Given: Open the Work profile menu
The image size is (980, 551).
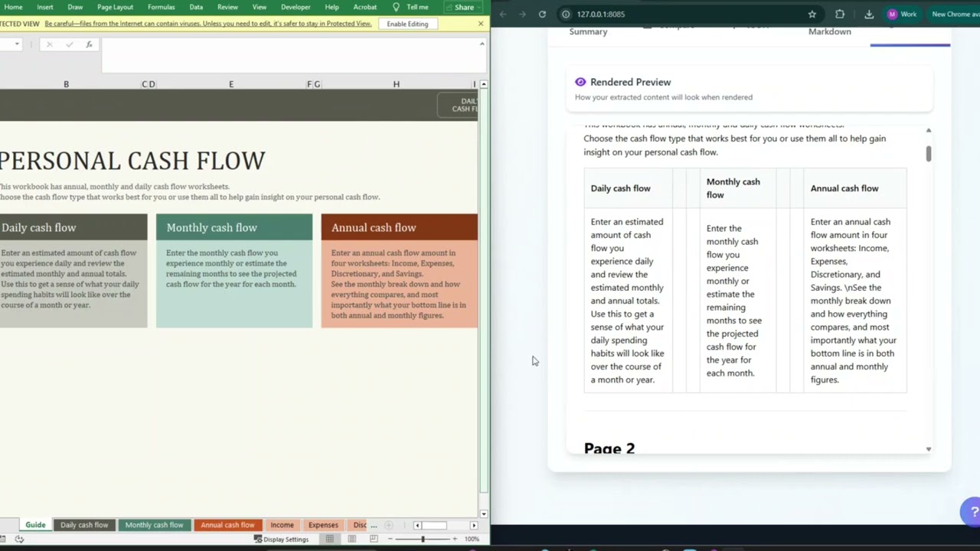Looking at the screenshot, I should 902,14.
